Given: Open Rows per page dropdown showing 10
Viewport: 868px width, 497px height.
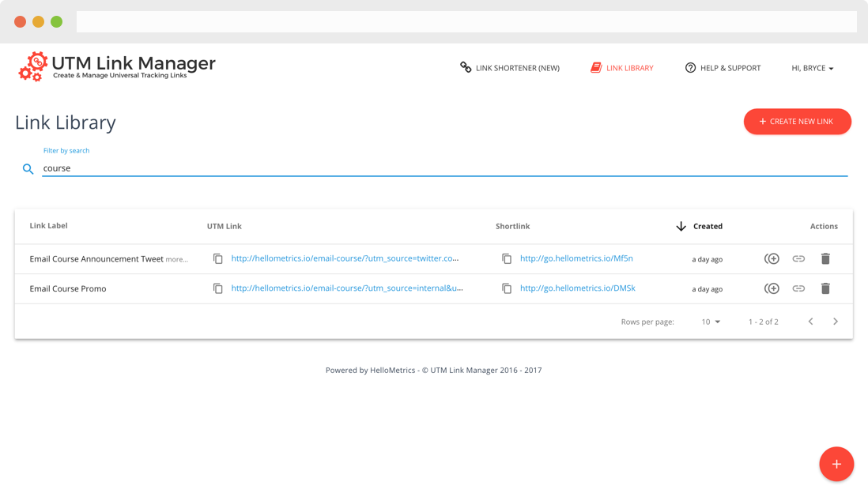Looking at the screenshot, I should (711, 322).
